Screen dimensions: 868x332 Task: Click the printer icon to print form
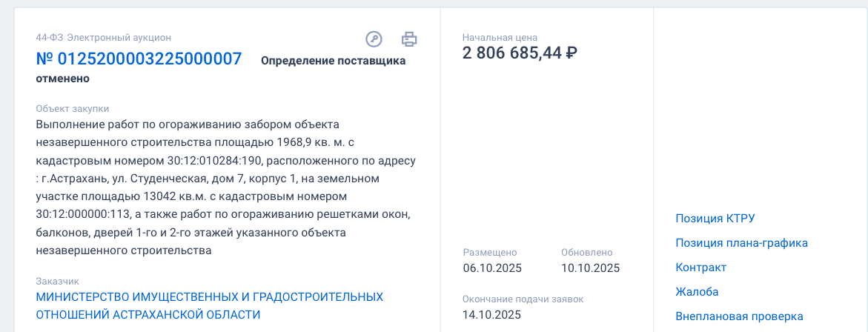409,39
